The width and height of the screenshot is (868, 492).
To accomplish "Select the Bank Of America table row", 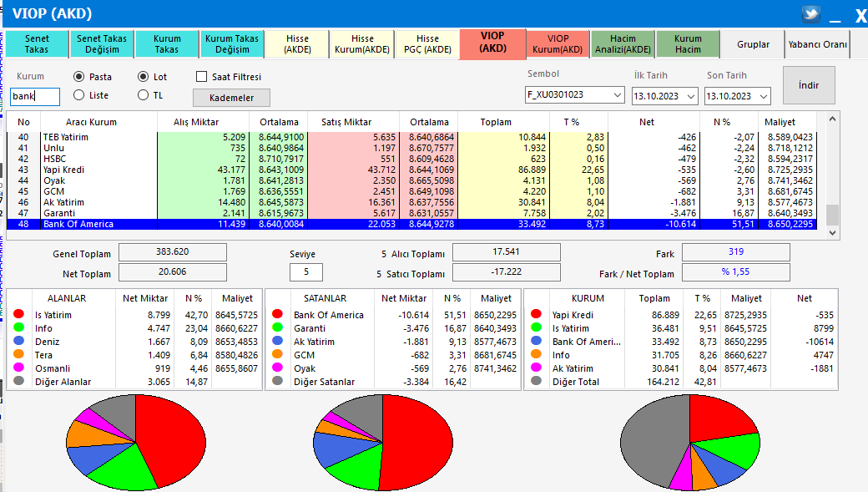I will tap(411, 225).
